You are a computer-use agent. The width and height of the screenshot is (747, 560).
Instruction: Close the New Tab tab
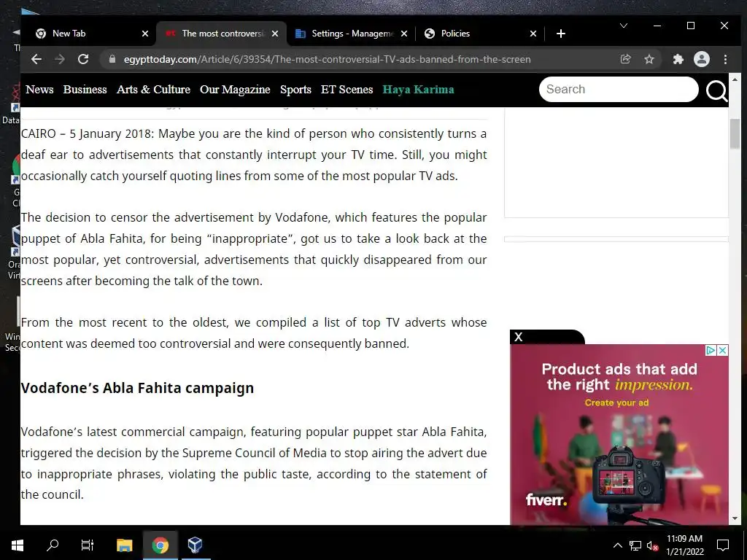[x=145, y=34]
